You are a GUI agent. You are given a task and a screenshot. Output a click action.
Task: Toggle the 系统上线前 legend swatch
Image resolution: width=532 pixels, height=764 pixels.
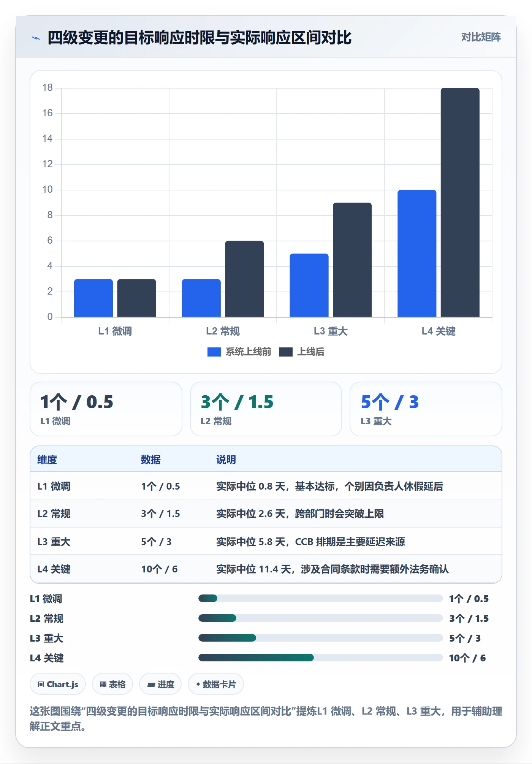click(x=214, y=352)
